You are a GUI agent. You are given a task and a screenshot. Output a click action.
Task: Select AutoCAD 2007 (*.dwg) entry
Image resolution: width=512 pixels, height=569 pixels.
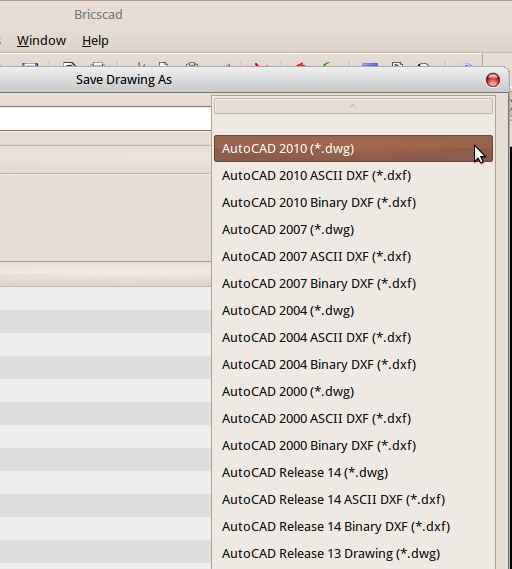click(353, 230)
